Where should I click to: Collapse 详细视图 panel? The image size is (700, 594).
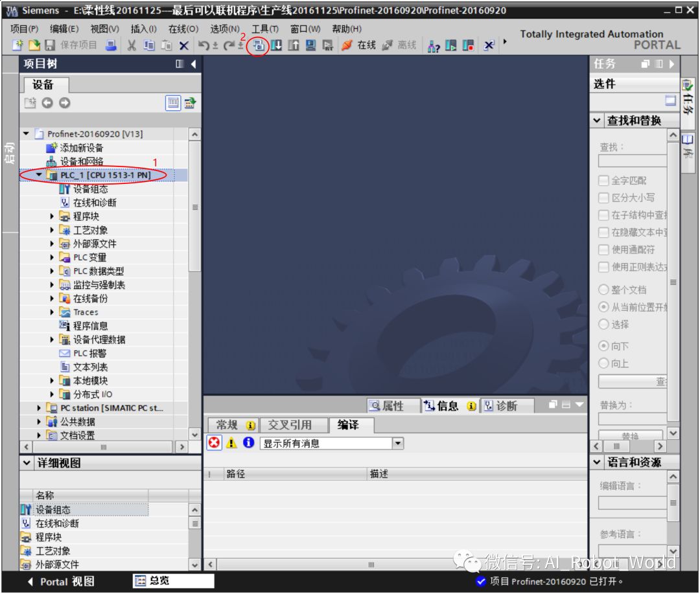27,463
